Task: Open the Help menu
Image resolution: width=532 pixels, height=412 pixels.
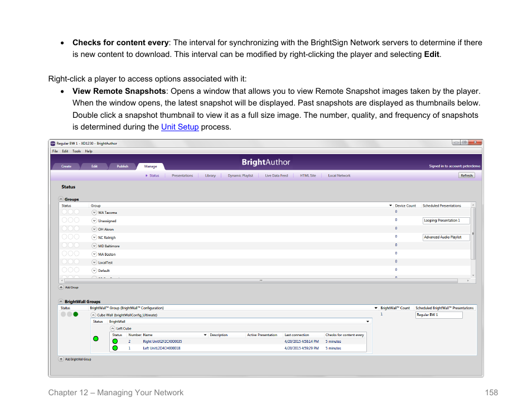Action: click(89, 151)
